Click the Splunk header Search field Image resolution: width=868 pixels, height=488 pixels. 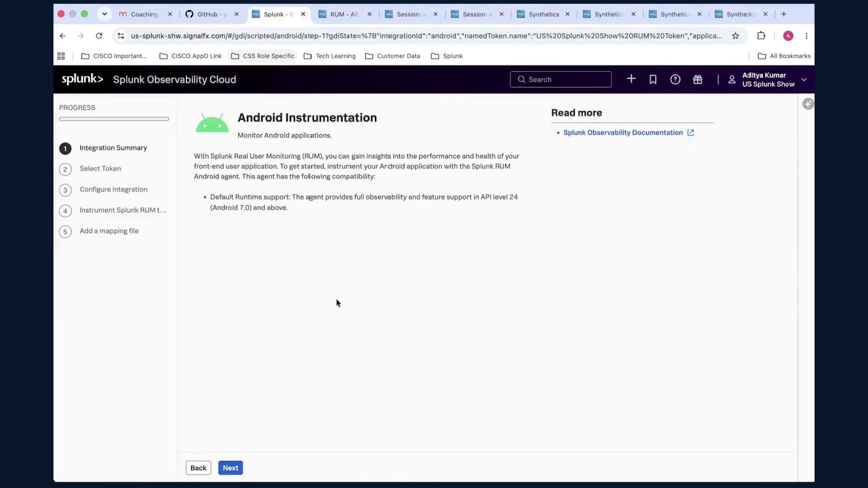coord(561,80)
